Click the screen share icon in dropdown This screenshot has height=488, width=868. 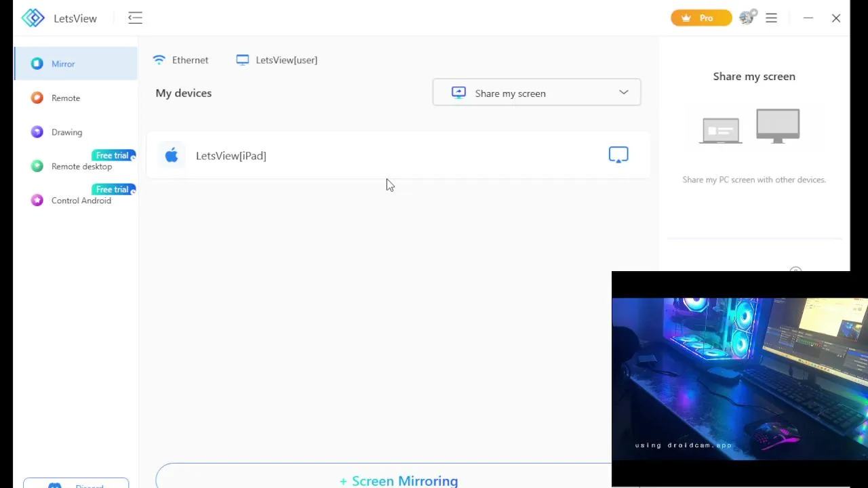point(459,93)
